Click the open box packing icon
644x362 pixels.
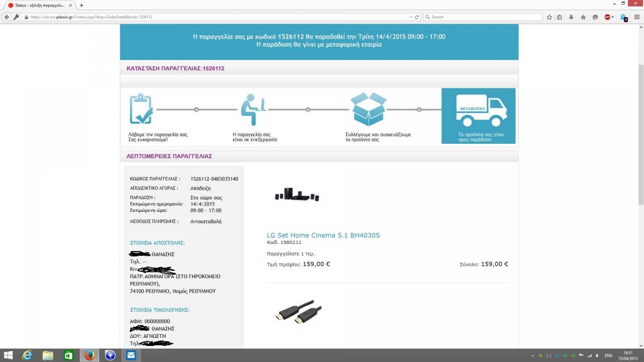(368, 109)
